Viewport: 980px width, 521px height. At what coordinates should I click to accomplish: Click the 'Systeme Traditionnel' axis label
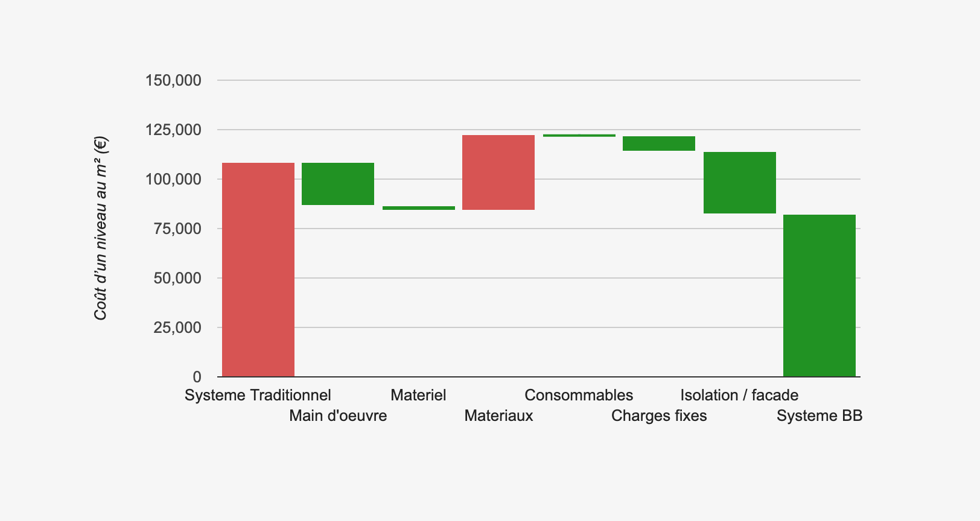pos(258,396)
